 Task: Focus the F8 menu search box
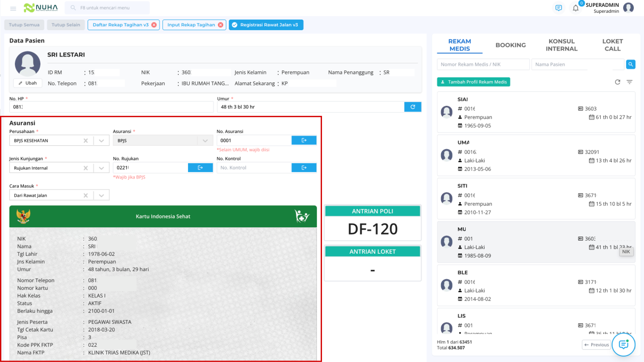pyautogui.click(x=107, y=8)
